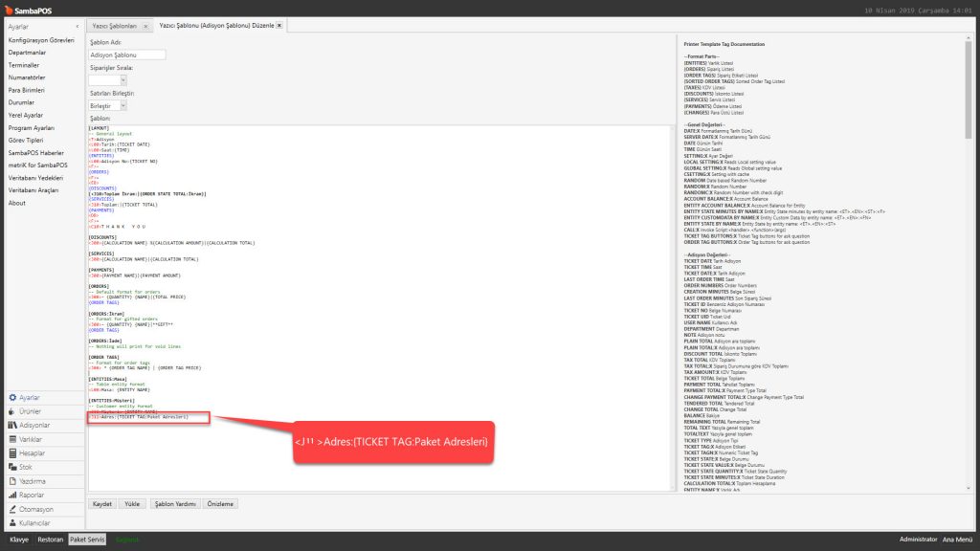
Task: Open Hesaplar calculator icon
Action: (x=13, y=452)
